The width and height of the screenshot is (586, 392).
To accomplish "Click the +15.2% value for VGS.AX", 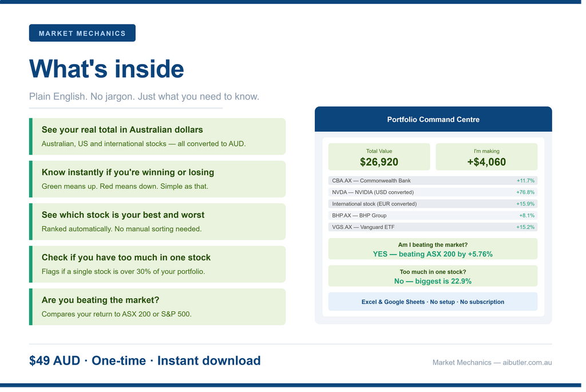I will point(525,227).
